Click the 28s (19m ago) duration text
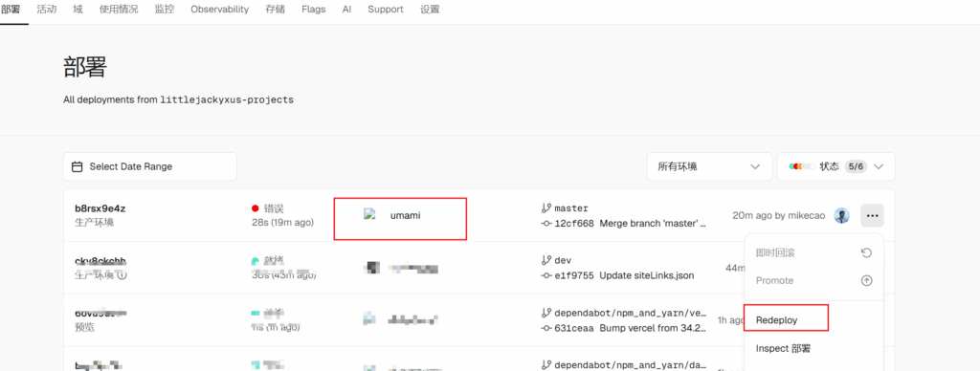980x371 pixels. (x=282, y=223)
